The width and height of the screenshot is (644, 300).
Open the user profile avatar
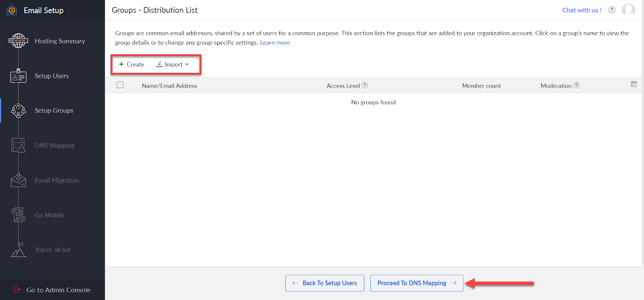tap(628, 10)
